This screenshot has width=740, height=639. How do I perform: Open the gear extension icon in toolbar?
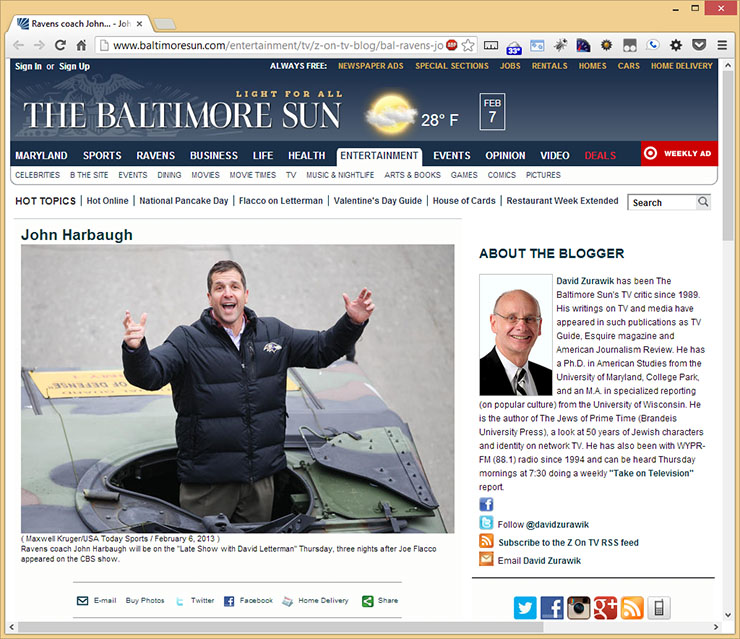click(676, 45)
